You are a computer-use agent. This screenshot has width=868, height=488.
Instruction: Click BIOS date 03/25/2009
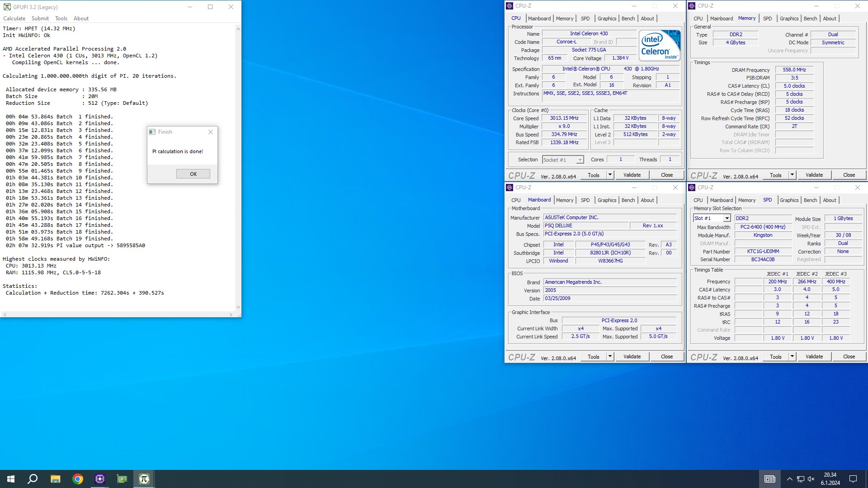610,298
